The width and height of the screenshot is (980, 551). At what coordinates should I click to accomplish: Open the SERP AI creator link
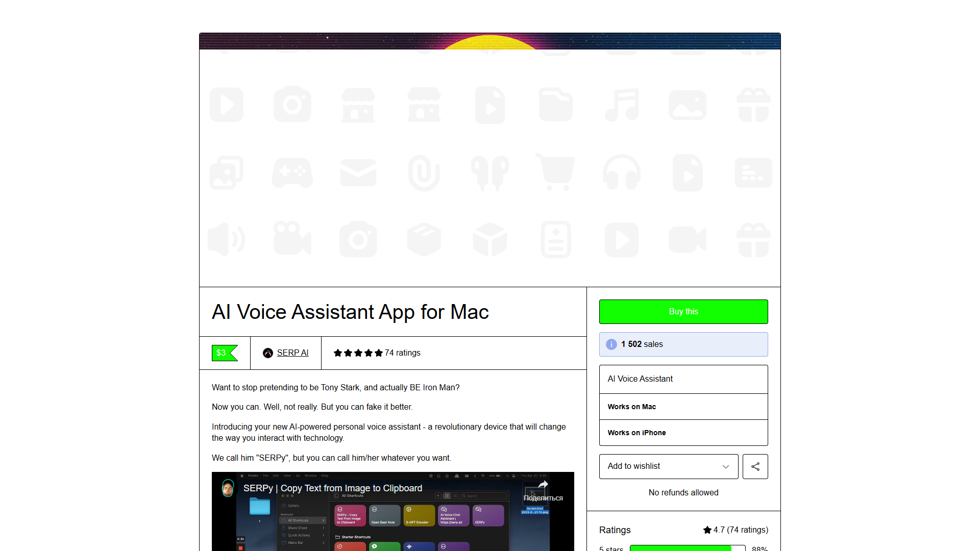[292, 353]
